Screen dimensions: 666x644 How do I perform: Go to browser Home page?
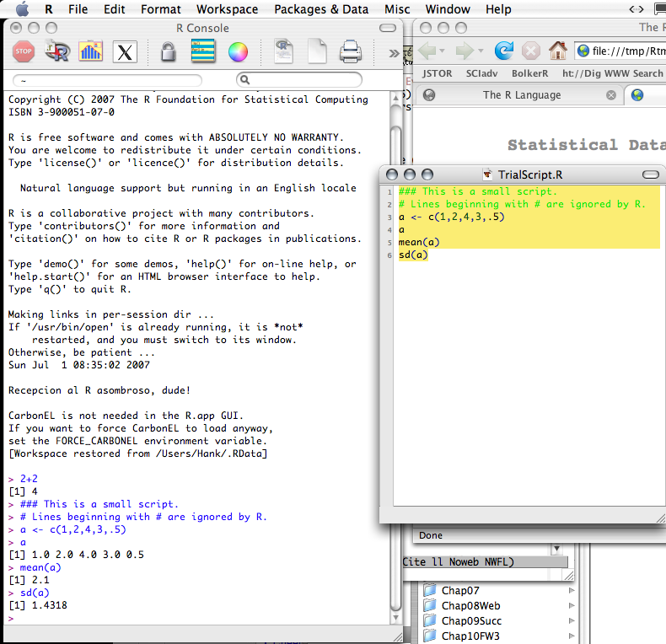(558, 51)
